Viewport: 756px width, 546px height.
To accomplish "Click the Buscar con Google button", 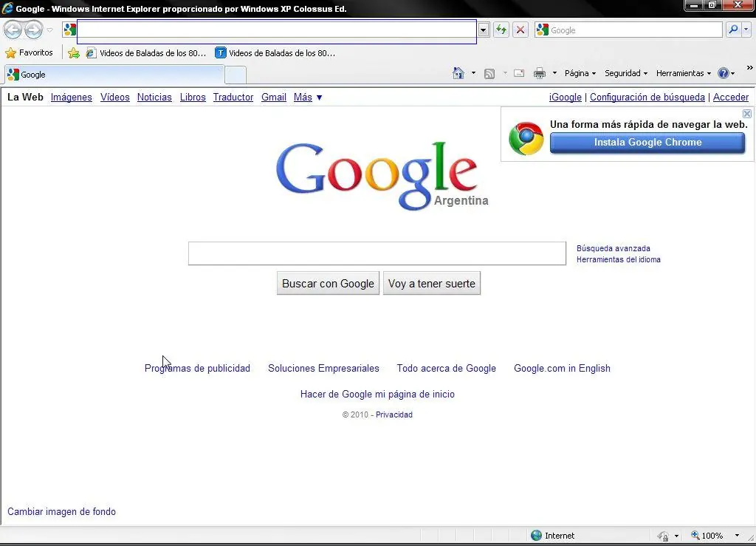I will (x=328, y=284).
